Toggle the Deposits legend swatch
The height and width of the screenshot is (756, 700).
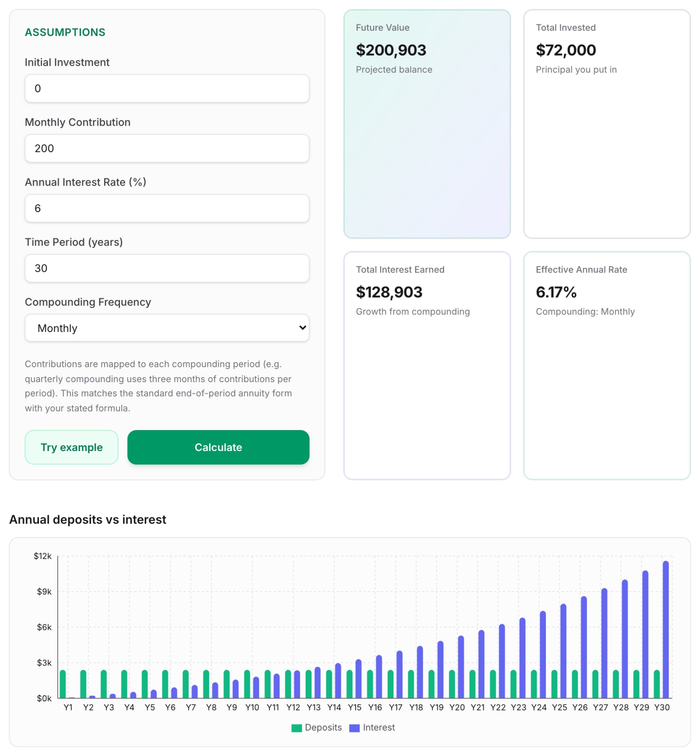[x=297, y=728]
